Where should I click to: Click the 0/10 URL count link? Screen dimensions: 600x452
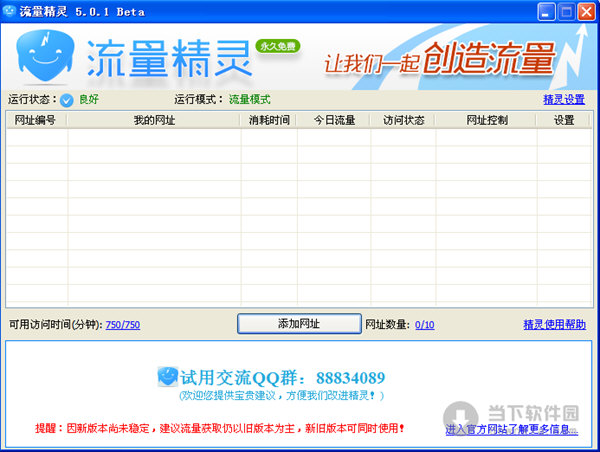coord(424,325)
